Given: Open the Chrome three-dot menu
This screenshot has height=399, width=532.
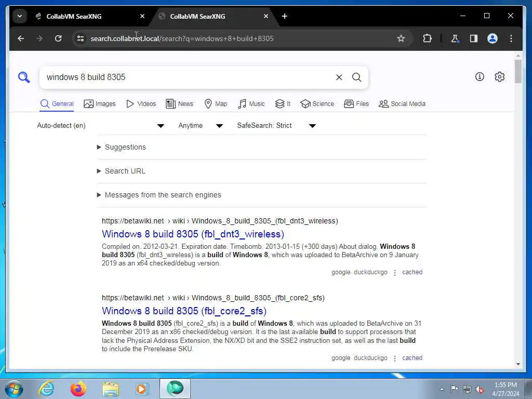Looking at the screenshot, I should 511,38.
